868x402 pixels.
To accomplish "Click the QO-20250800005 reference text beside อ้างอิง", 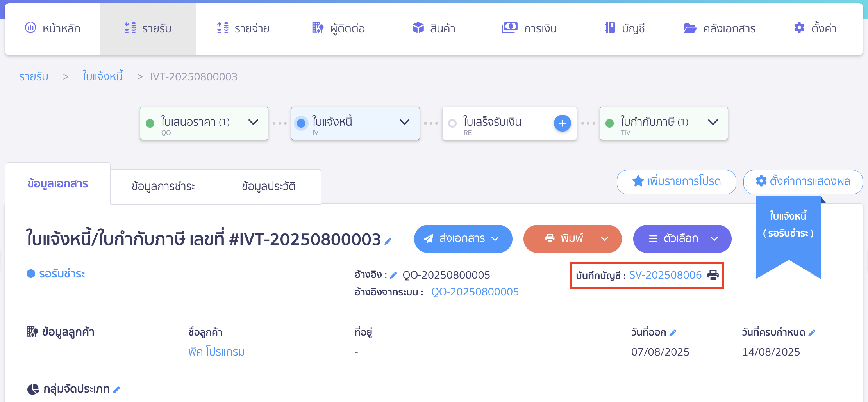I will tap(446, 275).
